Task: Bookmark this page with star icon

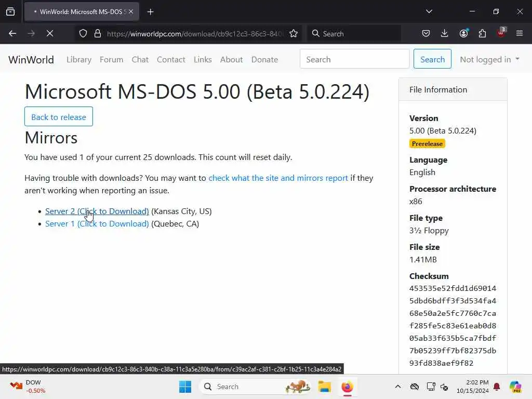Action: point(294,34)
